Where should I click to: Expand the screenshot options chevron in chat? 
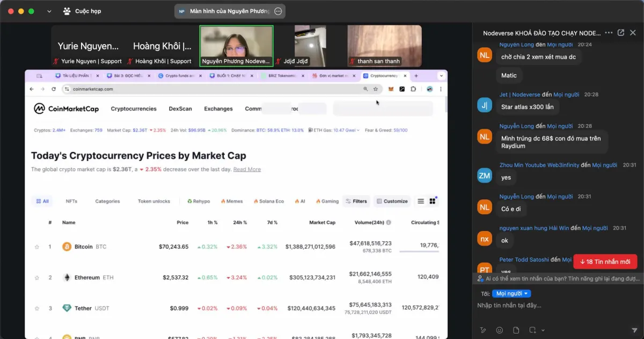coord(543,330)
